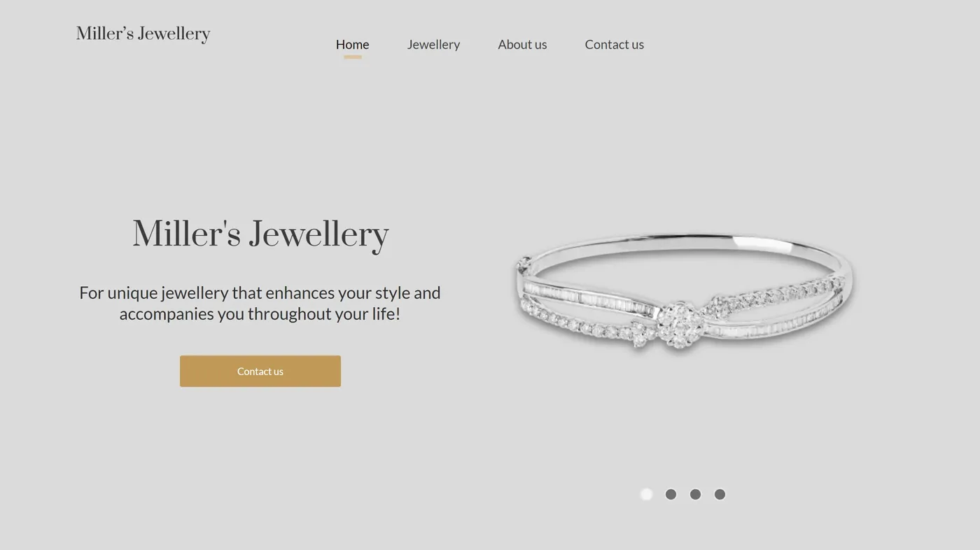Select the first white carousel dot
Screen dimensions: 980x550
pos(646,494)
